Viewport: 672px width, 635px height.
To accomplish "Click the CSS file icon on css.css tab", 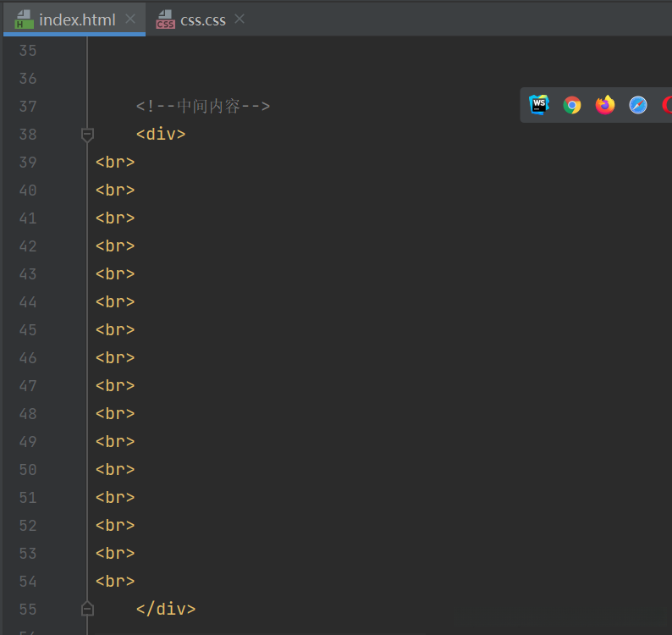I will point(165,19).
